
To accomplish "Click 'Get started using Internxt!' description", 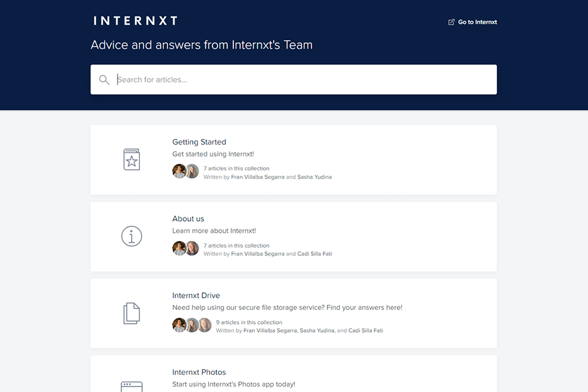I will 213,154.
